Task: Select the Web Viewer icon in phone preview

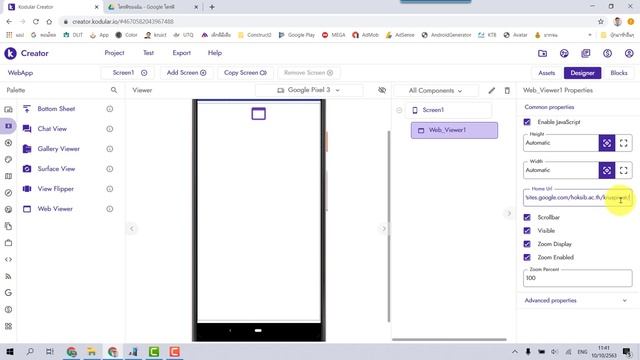Action: point(258,113)
